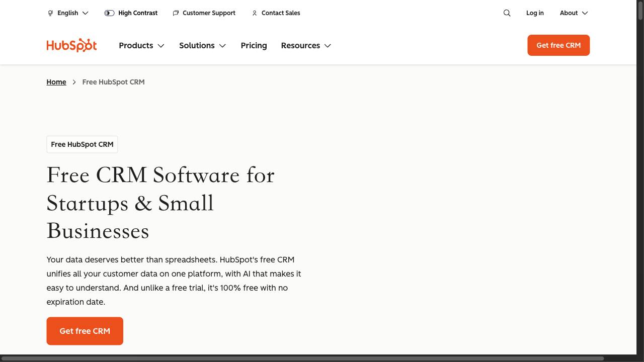Expand the Solutions menu
This screenshot has width=644, height=362.
click(x=202, y=45)
